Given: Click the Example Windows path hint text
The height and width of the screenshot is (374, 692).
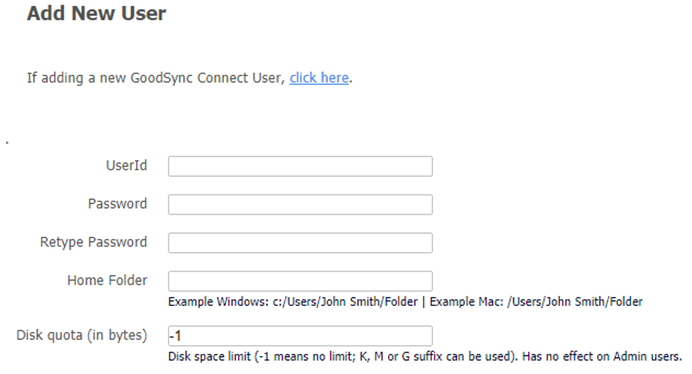Looking at the screenshot, I should tap(293, 302).
